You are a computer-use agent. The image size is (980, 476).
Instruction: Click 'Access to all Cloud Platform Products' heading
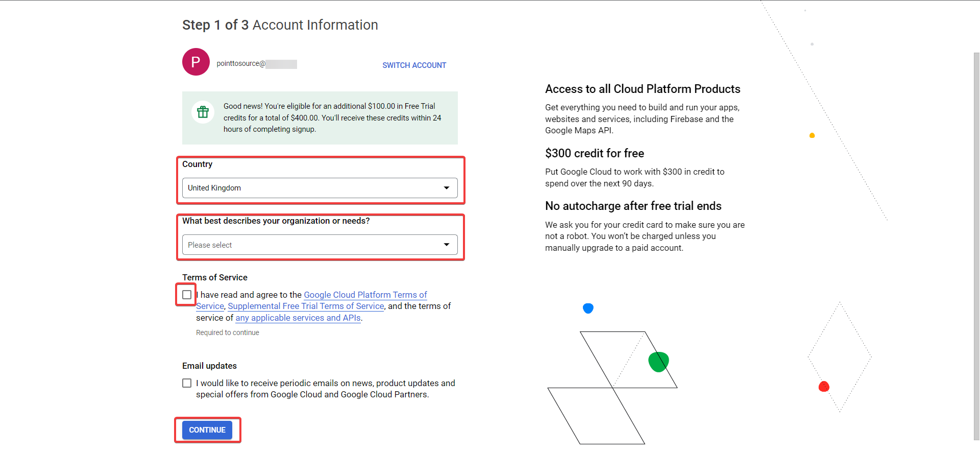click(643, 89)
